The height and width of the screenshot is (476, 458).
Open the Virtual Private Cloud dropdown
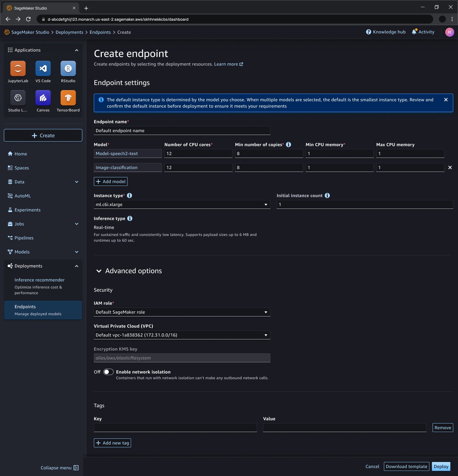(182, 335)
